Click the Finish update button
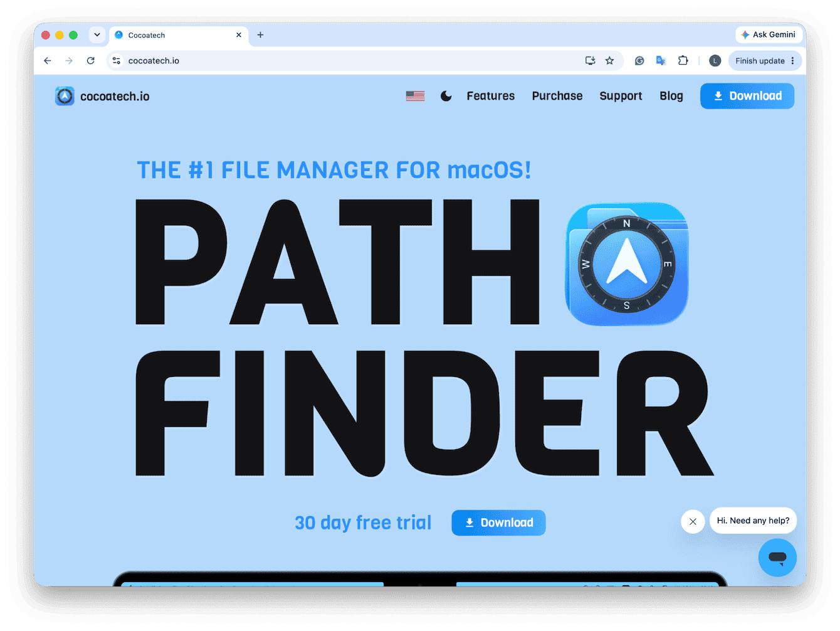Viewport: 840px width, 631px height. point(760,61)
